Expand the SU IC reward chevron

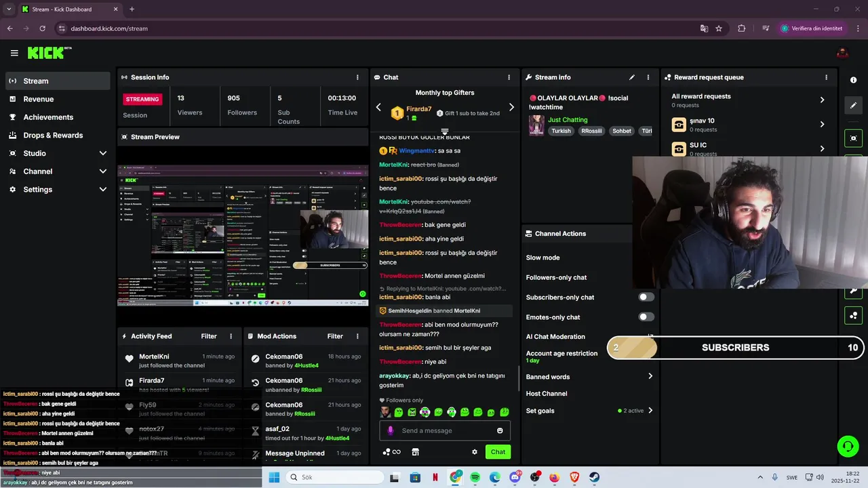pyautogui.click(x=822, y=148)
